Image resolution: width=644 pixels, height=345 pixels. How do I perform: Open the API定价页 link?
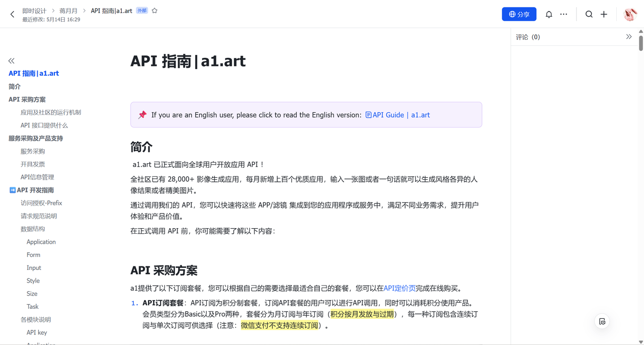pos(399,289)
